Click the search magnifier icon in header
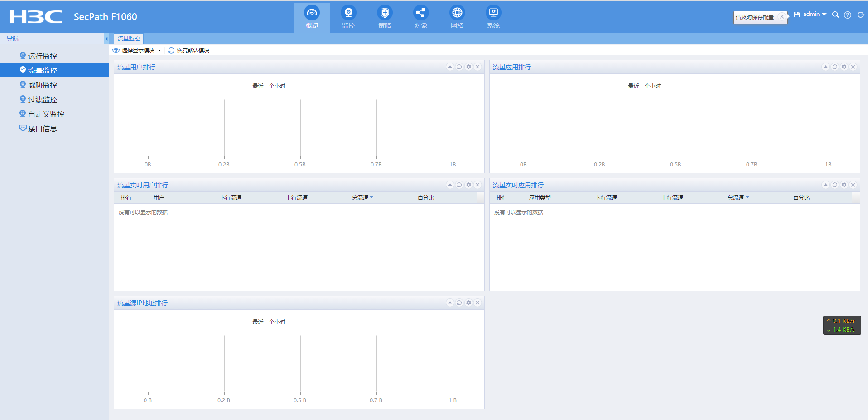 (x=835, y=15)
